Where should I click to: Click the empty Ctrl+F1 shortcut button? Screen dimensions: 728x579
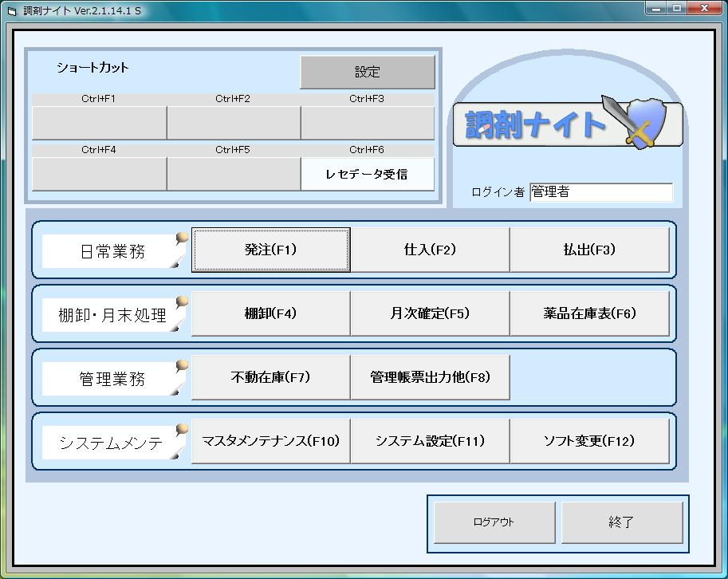click(x=99, y=123)
